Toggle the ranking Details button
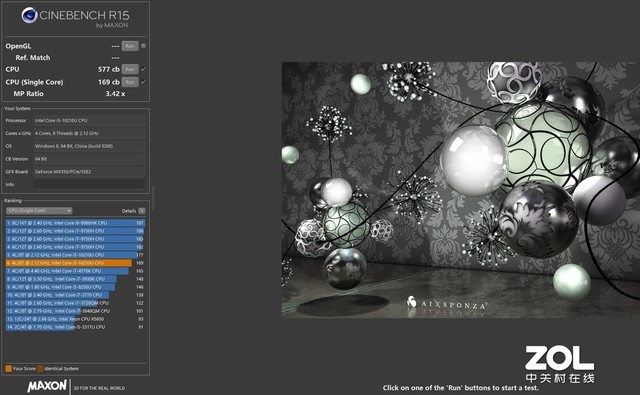This screenshot has height=395, width=640. 142,211
